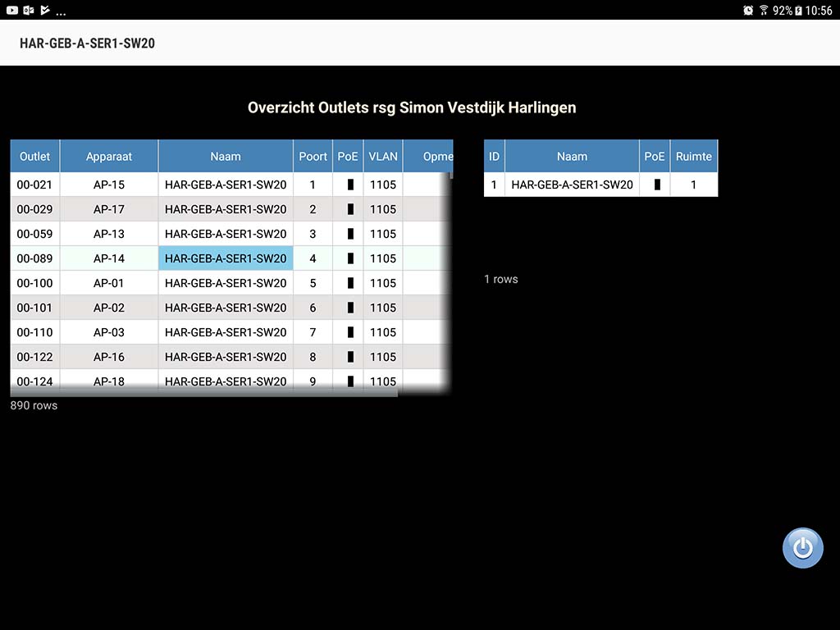This screenshot has height=630, width=840.
Task: Select device cell AP-15
Action: click(x=109, y=185)
